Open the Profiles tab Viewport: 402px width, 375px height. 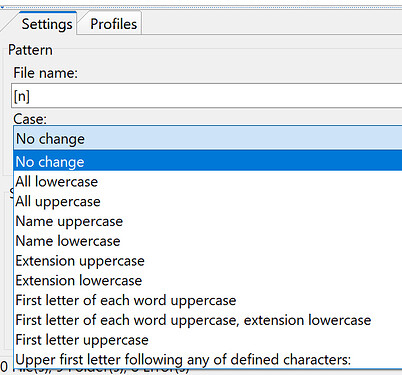(x=113, y=24)
